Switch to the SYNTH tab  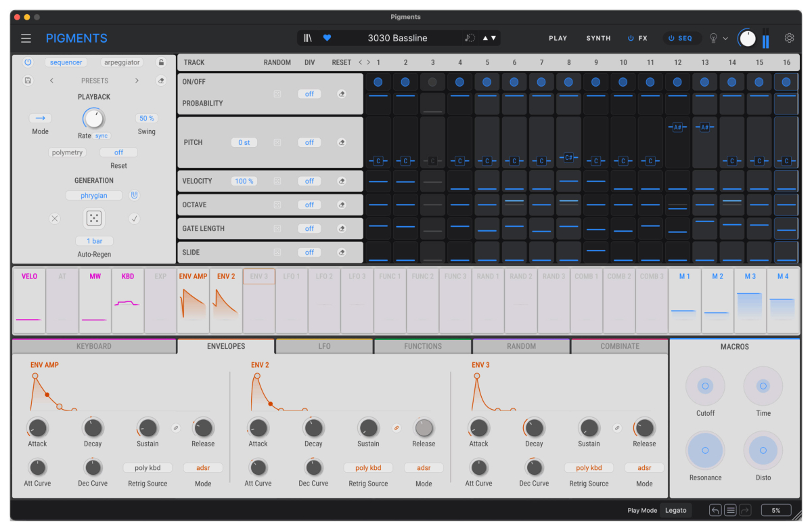coord(597,38)
